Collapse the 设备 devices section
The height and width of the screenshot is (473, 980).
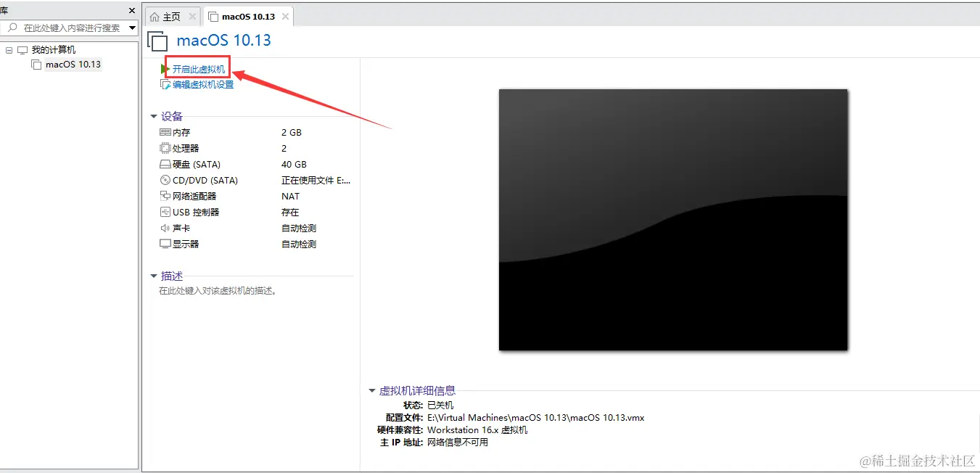154,116
